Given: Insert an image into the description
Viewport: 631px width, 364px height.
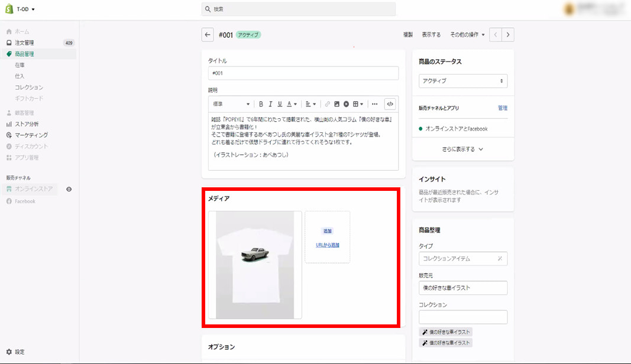Looking at the screenshot, I should (x=336, y=104).
